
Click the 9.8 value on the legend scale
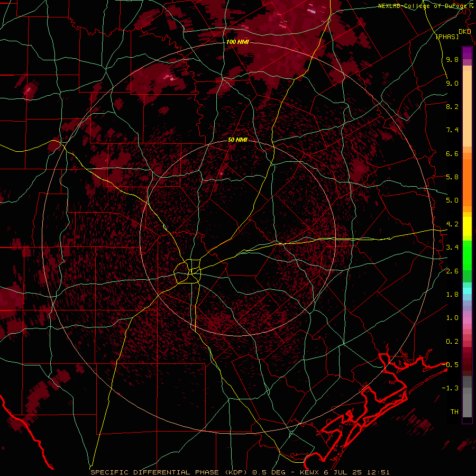click(452, 59)
